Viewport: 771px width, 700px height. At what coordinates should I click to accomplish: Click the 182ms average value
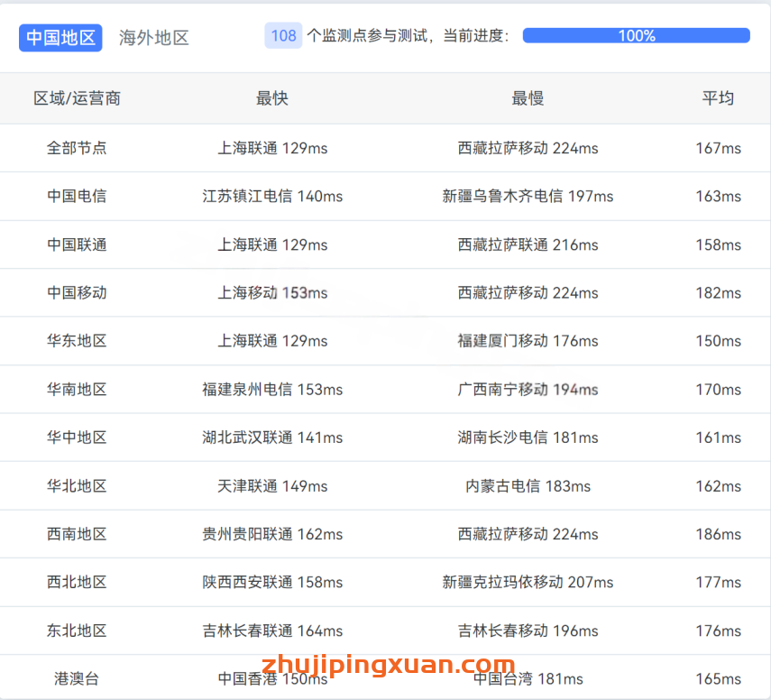(718, 292)
